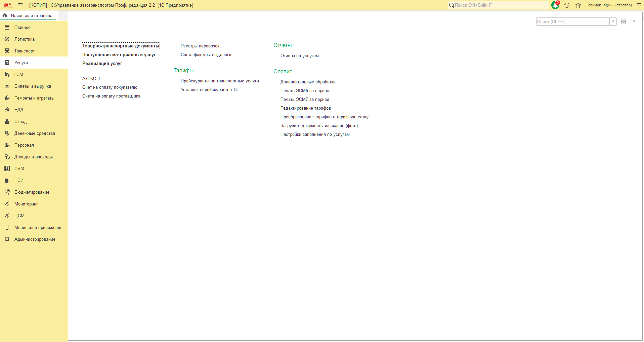Switch to Начальная страница tab
Screen dimensions: 644x342
click(29, 15)
